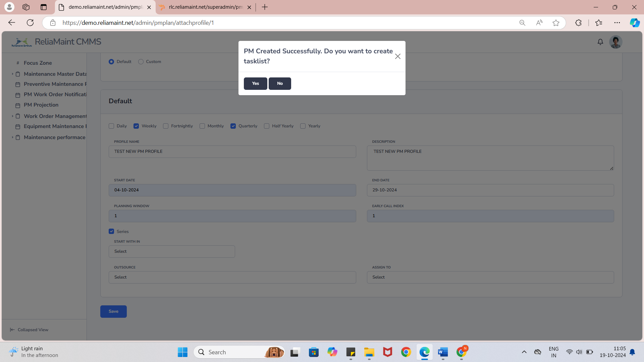The width and height of the screenshot is (644, 362).
Task: Click No in the dialog
Action: pos(280,83)
